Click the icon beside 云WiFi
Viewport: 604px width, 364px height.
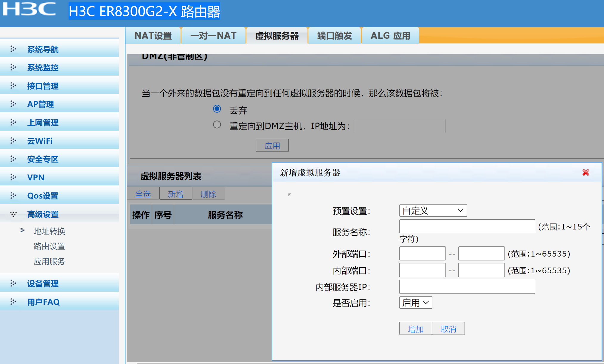[x=13, y=140]
